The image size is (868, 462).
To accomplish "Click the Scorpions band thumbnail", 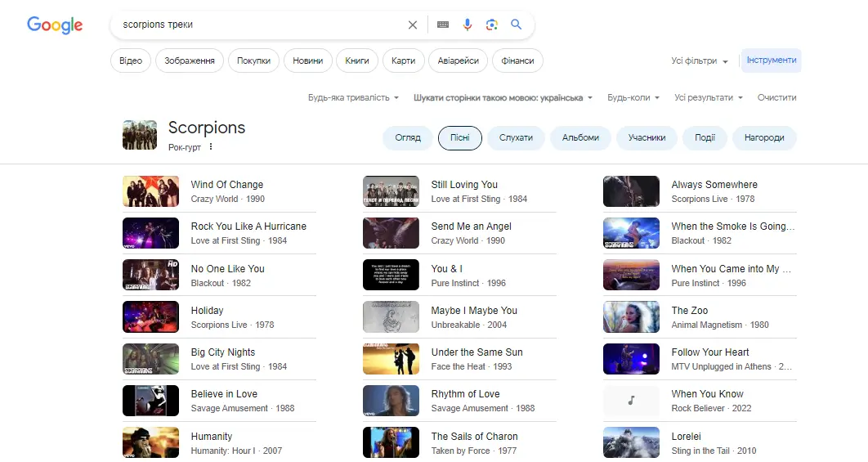I will tap(140, 135).
